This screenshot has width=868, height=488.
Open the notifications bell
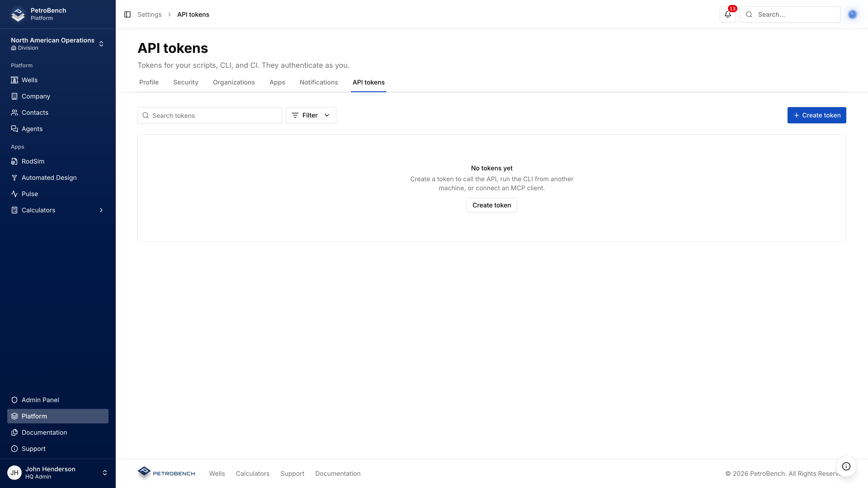(728, 14)
